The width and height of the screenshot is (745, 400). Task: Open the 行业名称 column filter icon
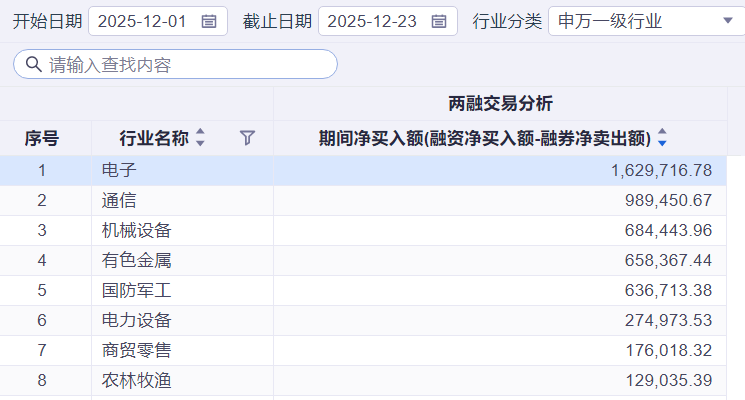(x=247, y=138)
